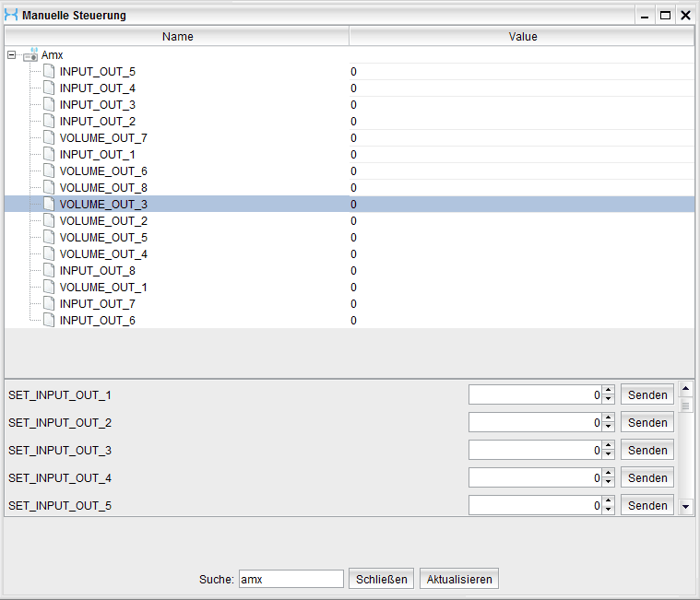
Task: Click the VOLUME_OUT_8 file icon
Action: 49,188
